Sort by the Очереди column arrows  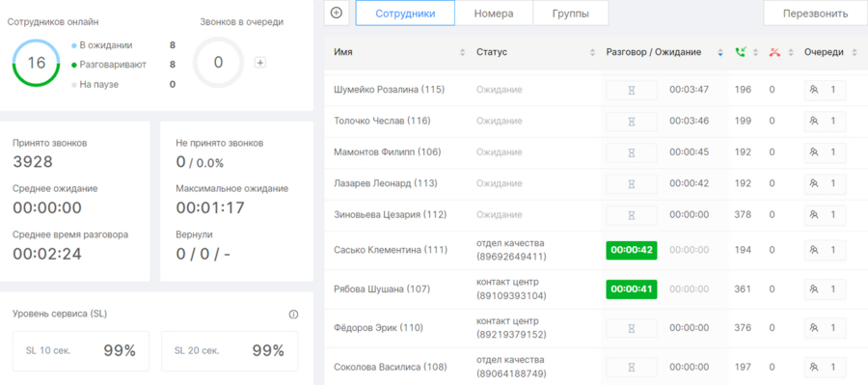click(x=855, y=53)
